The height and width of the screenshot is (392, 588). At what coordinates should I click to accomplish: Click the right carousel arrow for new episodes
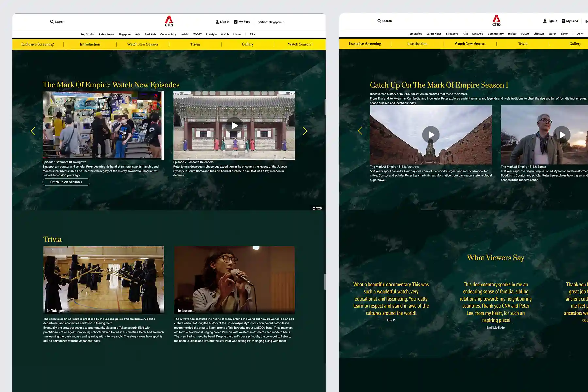click(x=305, y=131)
